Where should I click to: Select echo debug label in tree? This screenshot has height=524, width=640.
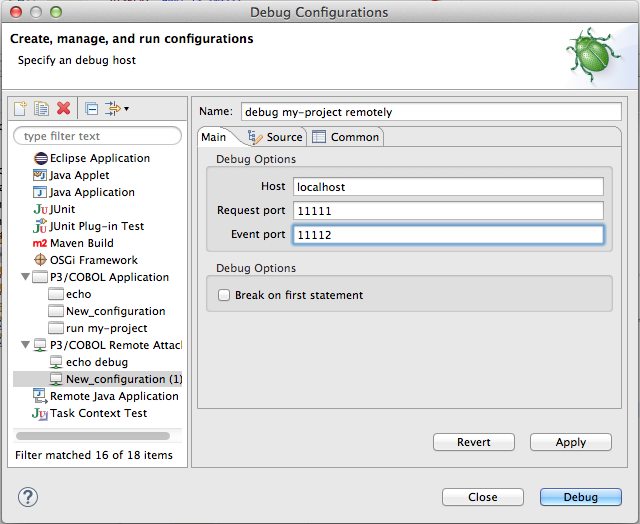pos(97,362)
